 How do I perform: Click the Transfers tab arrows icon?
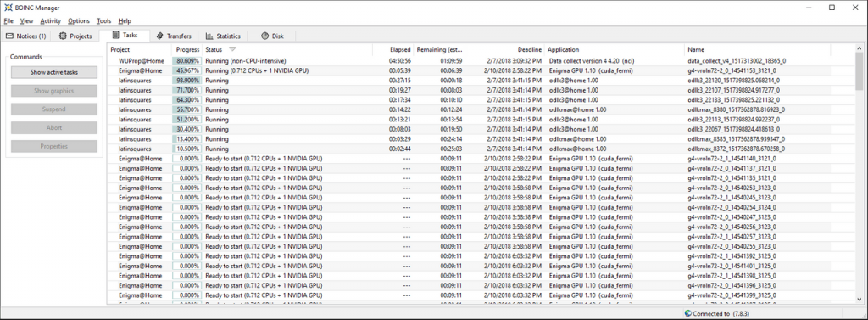160,36
